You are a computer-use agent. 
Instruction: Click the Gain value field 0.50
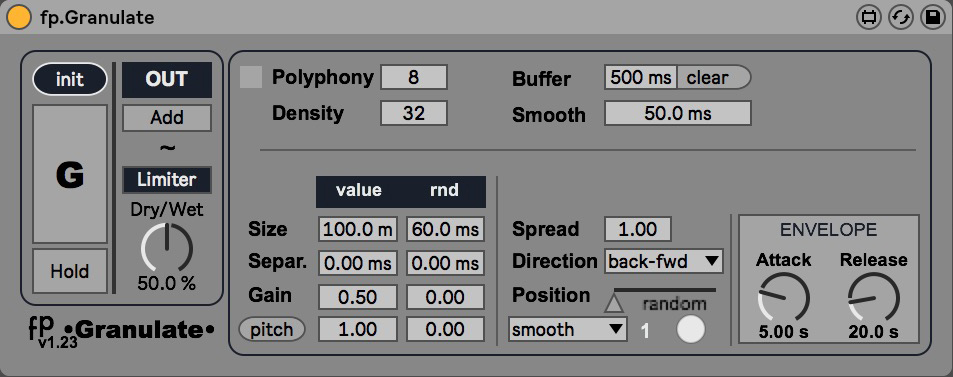tap(357, 297)
